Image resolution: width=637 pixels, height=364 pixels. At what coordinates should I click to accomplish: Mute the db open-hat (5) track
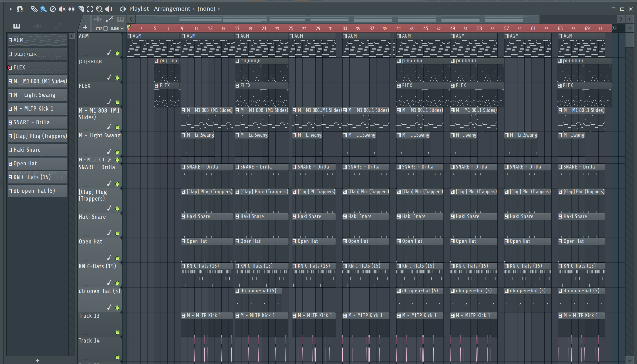[x=117, y=308]
